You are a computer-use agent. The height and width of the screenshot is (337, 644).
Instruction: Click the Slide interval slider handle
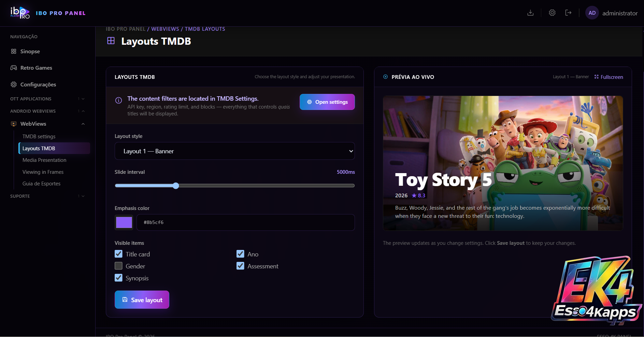(176, 186)
